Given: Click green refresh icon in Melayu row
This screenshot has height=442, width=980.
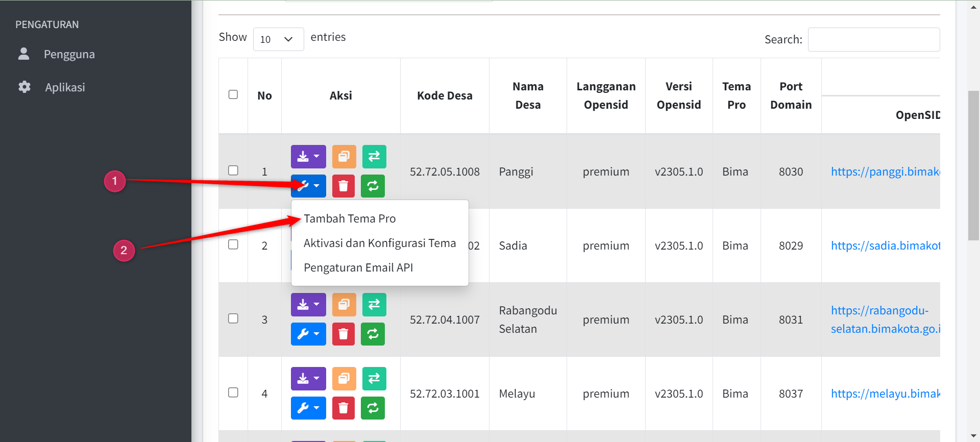Looking at the screenshot, I should point(373,408).
